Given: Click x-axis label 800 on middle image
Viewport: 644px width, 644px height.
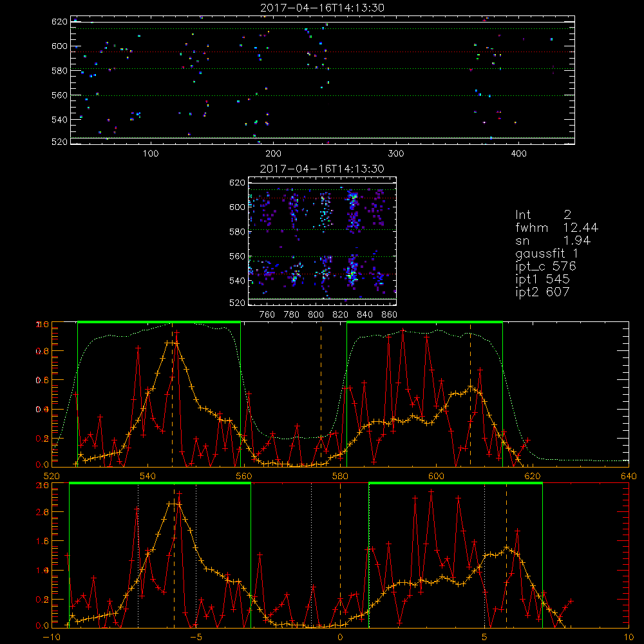Looking at the screenshot, I should point(316,315).
